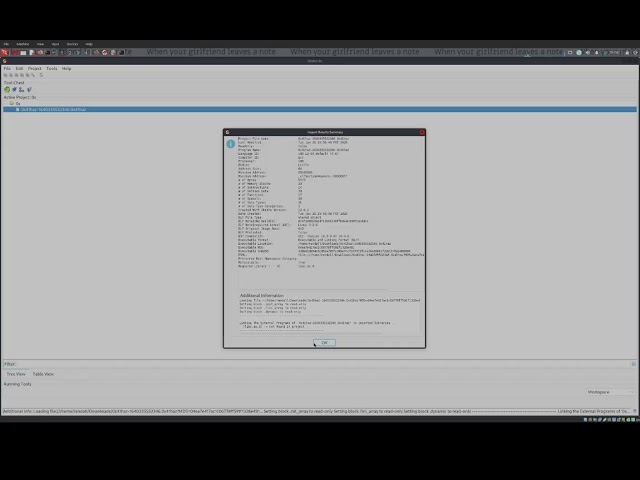Open the VirtualBox Machine menu
Image resolution: width=640 pixels, height=480 pixels.
[23, 44]
